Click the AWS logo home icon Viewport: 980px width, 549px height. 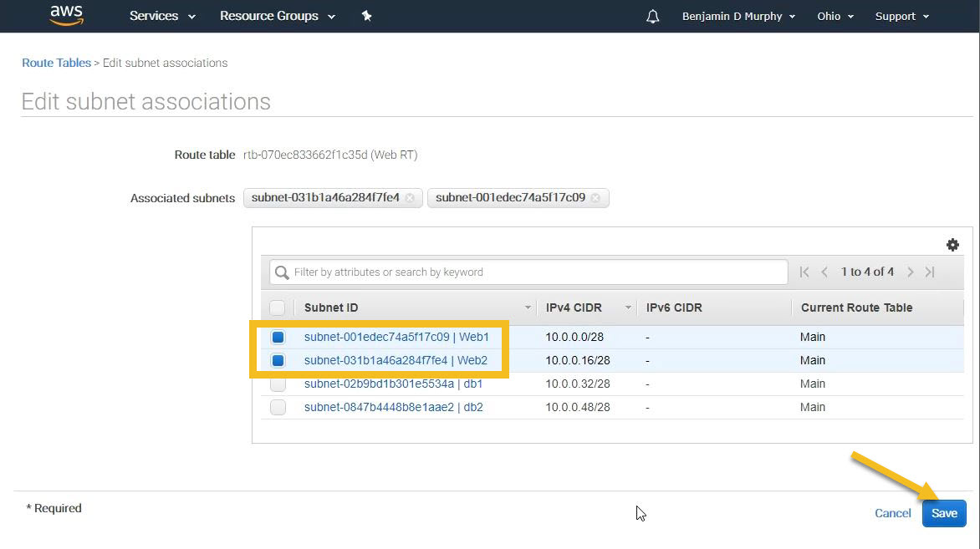[x=66, y=16]
